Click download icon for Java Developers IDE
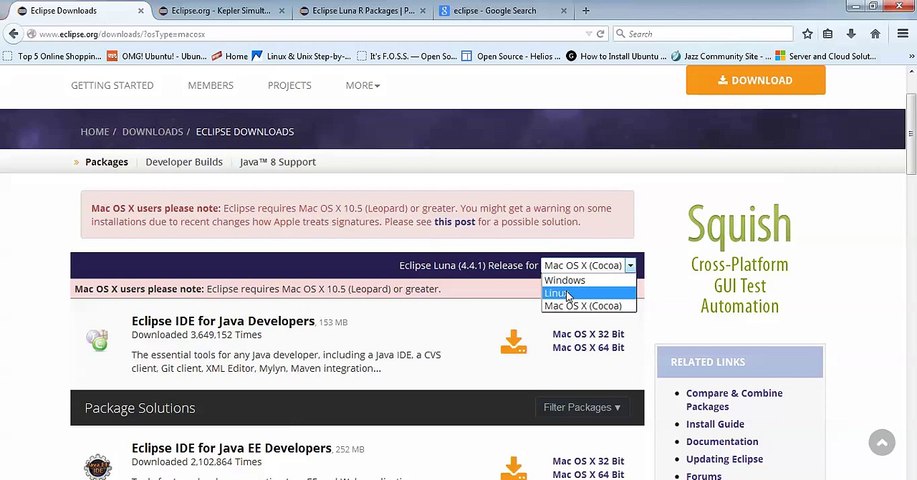The image size is (917, 480). 513,341
